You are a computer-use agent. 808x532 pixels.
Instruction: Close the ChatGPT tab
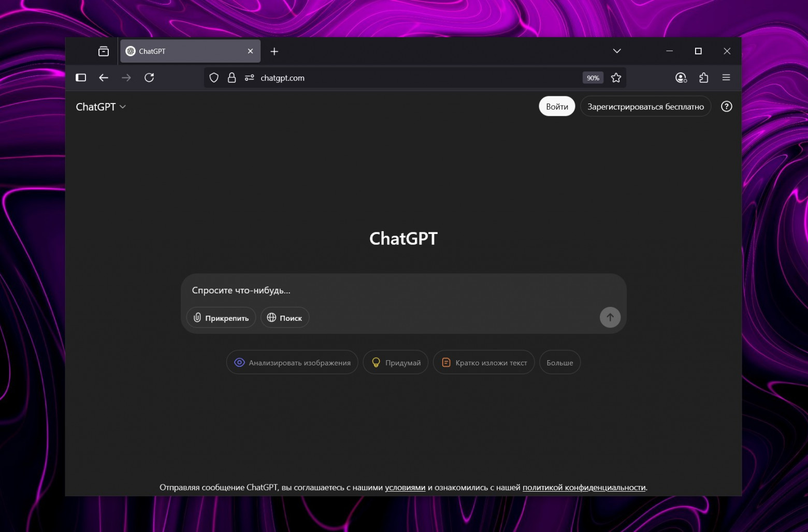[x=250, y=51]
